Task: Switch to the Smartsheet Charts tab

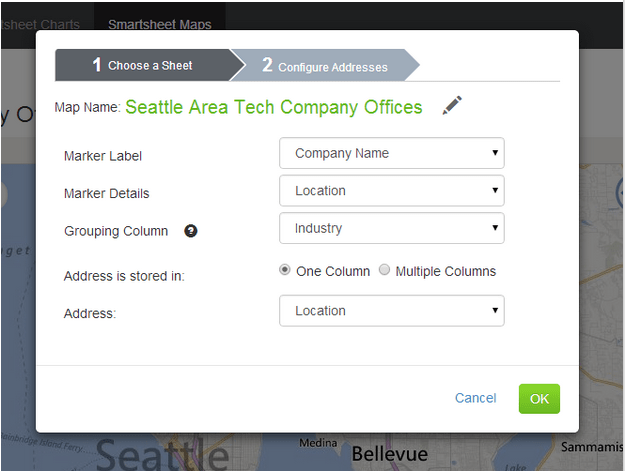Action: tap(40, 23)
